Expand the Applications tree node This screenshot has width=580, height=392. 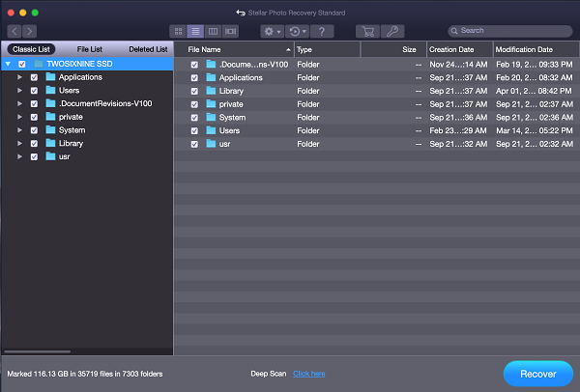tap(19, 77)
